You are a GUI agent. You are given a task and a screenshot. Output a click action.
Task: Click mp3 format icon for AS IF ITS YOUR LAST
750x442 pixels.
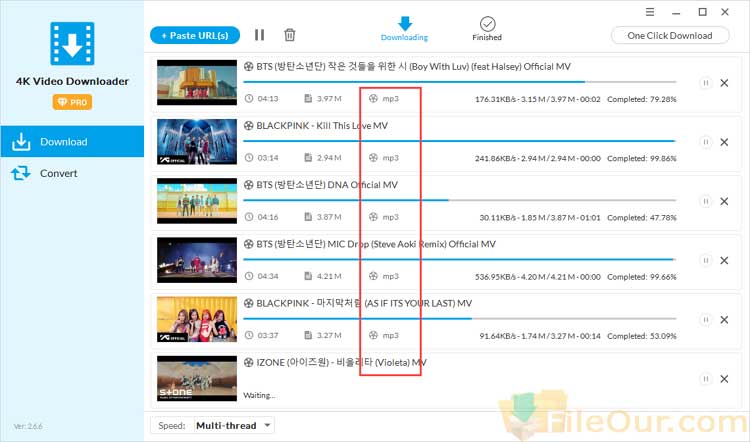[373, 335]
